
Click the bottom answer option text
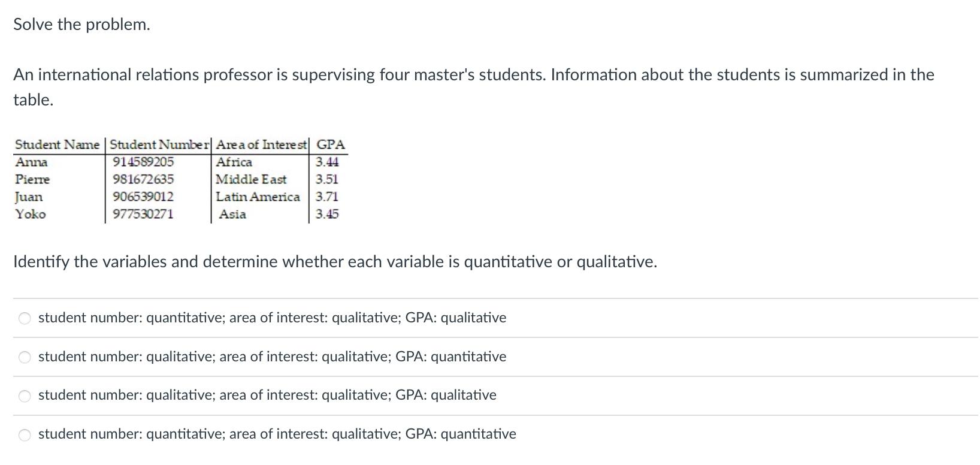tap(276, 434)
